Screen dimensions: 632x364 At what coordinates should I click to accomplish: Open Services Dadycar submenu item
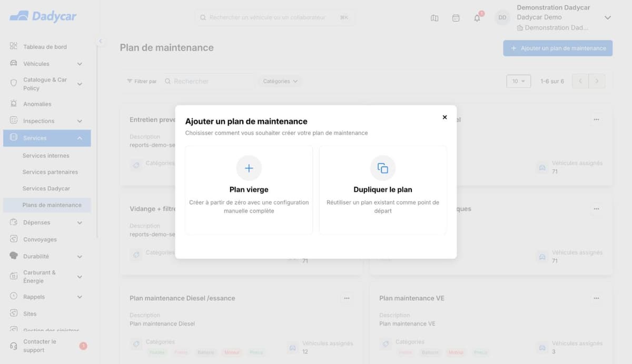point(46,188)
